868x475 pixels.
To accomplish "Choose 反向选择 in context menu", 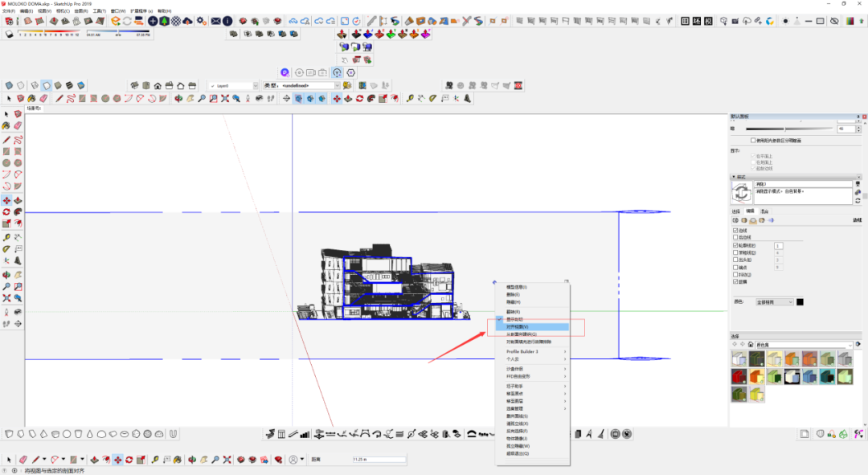I will pos(533,431).
